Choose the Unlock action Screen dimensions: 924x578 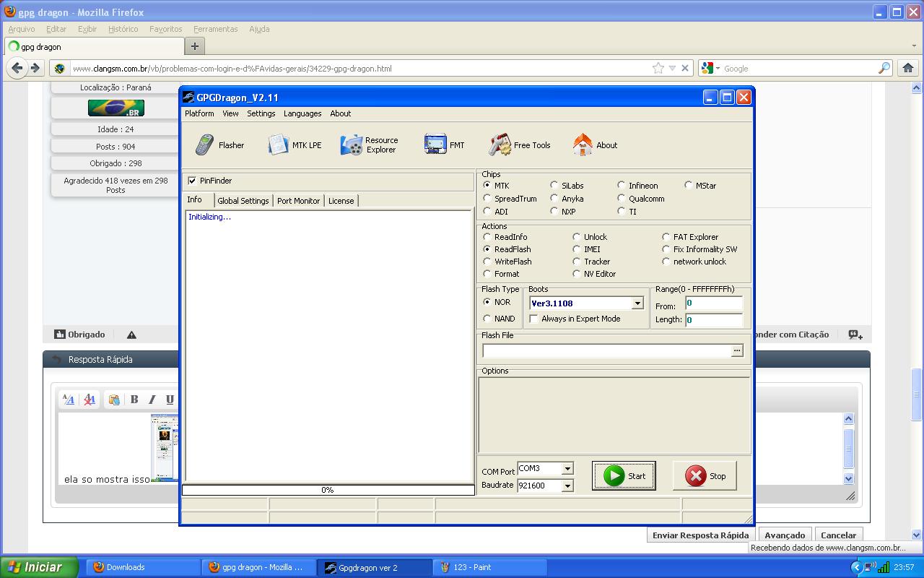point(577,237)
